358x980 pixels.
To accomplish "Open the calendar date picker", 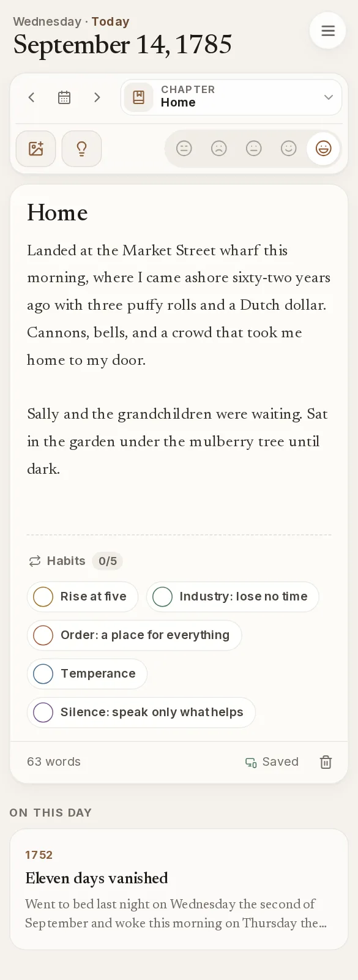I will click(64, 97).
